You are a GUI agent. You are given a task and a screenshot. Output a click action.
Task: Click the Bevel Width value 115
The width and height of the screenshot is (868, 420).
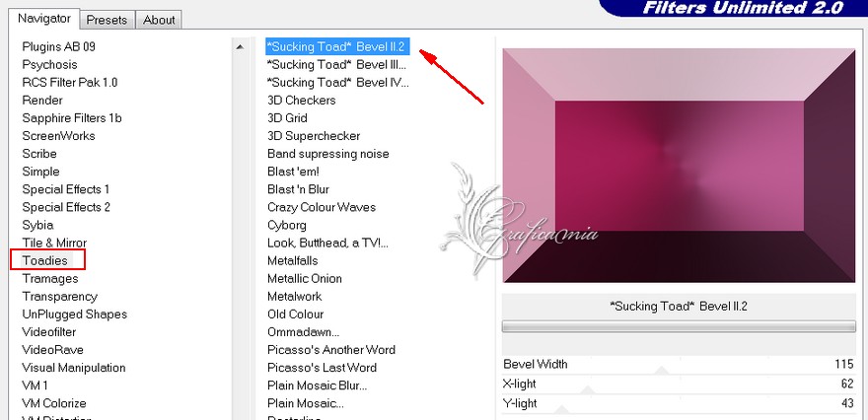pos(844,364)
